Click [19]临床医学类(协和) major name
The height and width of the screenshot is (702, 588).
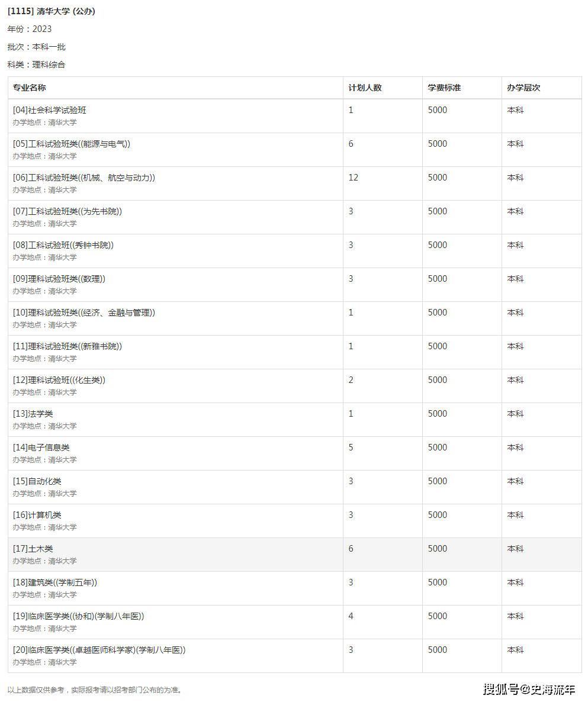tap(78, 616)
